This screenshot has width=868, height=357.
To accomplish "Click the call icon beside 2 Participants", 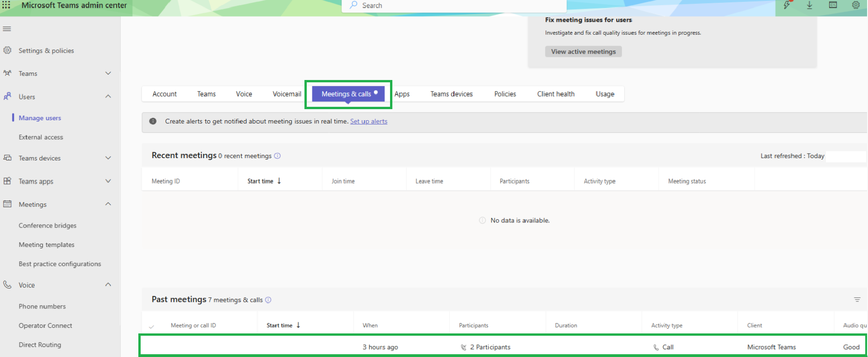I will coord(464,347).
